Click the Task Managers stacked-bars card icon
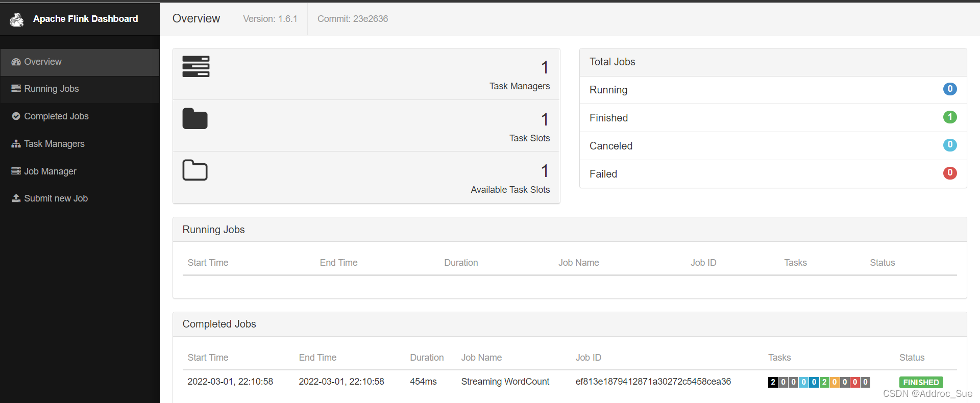The width and height of the screenshot is (980, 403). coord(196,66)
